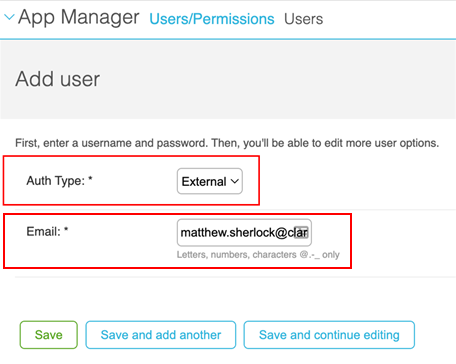Click the Auth Type label
Image resolution: width=456 pixels, height=364 pixels.
pos(59,181)
